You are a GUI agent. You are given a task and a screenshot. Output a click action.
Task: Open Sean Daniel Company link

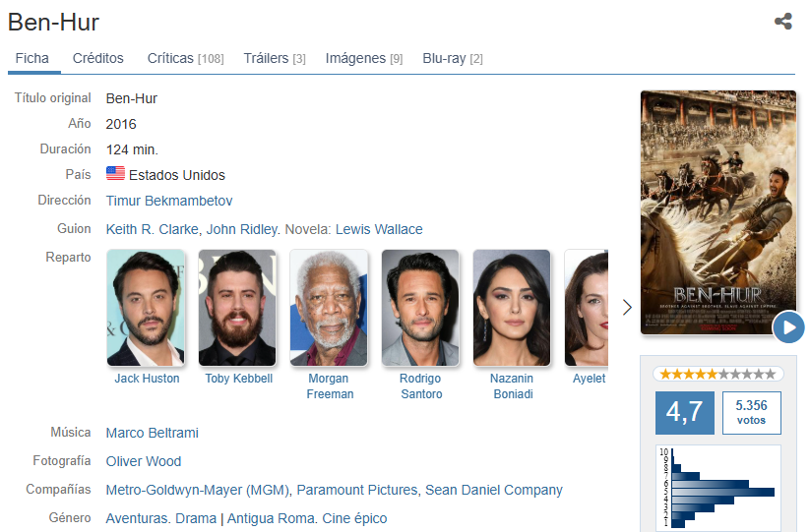tap(494, 490)
